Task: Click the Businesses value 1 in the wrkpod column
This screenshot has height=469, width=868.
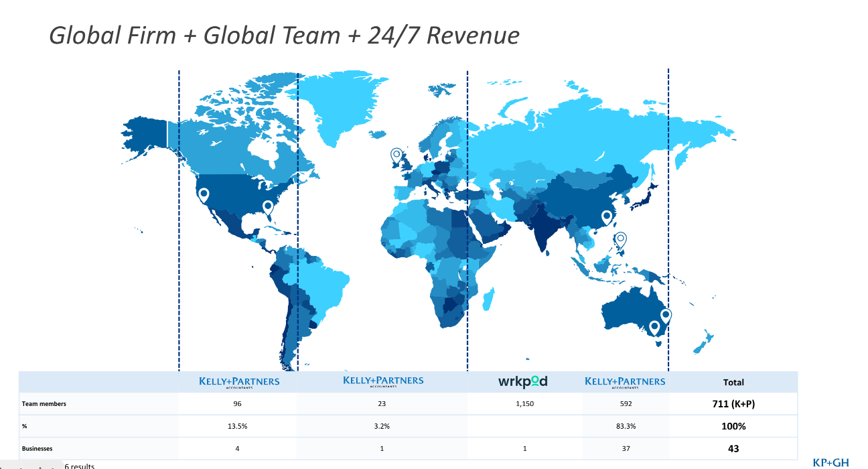Action: coord(524,449)
